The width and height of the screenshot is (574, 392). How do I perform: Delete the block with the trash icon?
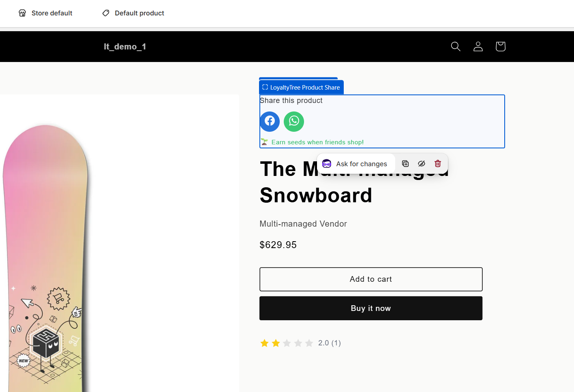coord(438,164)
